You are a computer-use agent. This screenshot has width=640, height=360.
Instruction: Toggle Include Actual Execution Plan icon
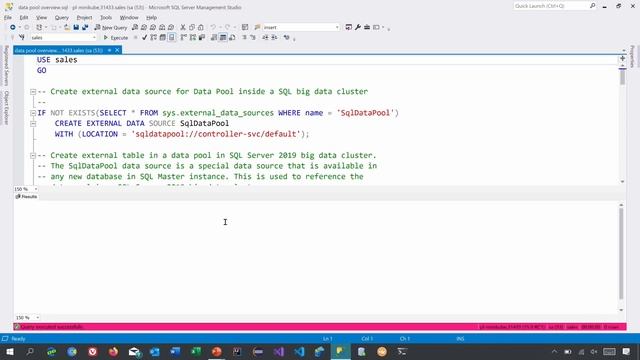click(x=184, y=38)
